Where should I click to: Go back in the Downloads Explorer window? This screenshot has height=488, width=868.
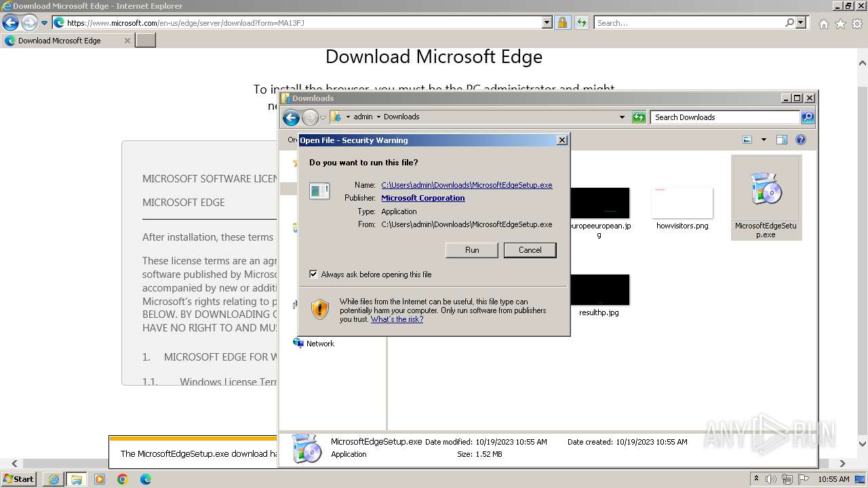(x=292, y=118)
